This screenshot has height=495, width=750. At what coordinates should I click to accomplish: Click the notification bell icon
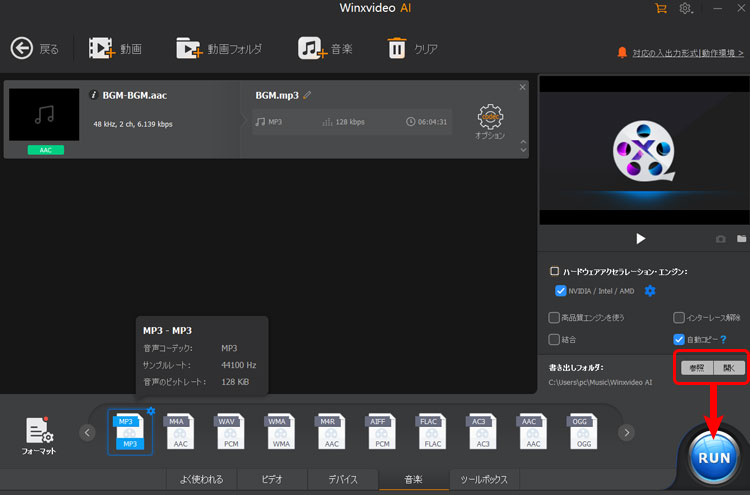622,52
